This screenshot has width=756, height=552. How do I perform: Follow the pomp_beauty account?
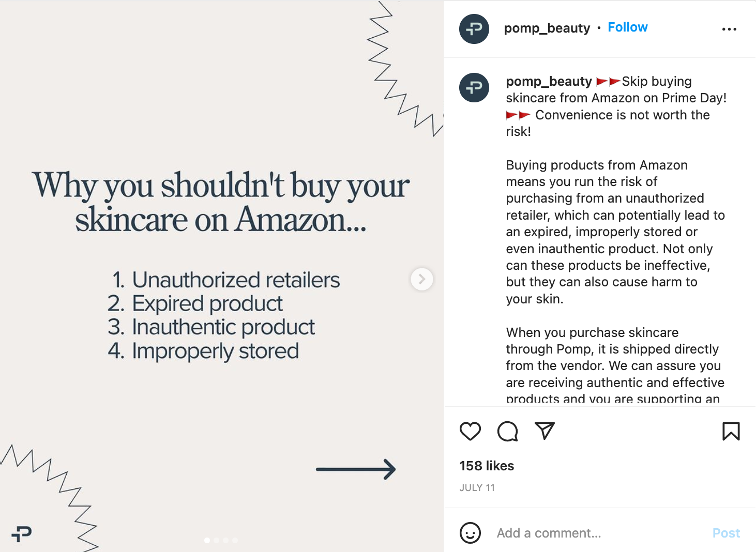tap(627, 27)
